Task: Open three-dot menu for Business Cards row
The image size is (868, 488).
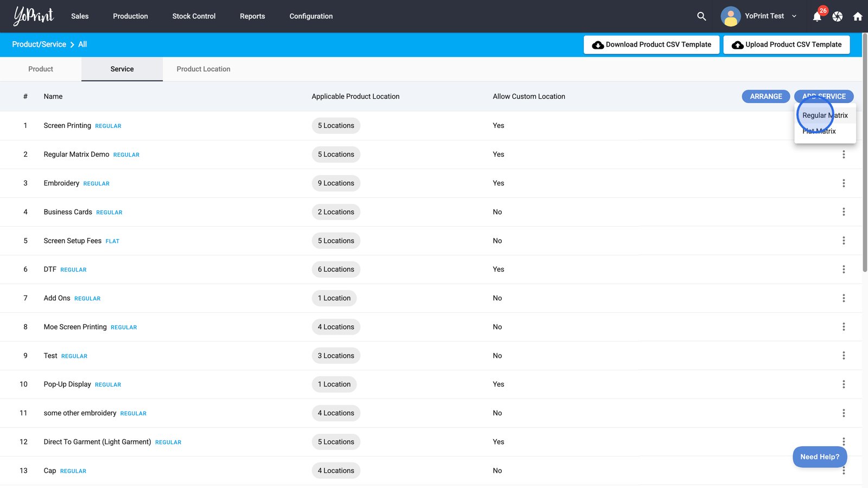Action: [844, 212]
